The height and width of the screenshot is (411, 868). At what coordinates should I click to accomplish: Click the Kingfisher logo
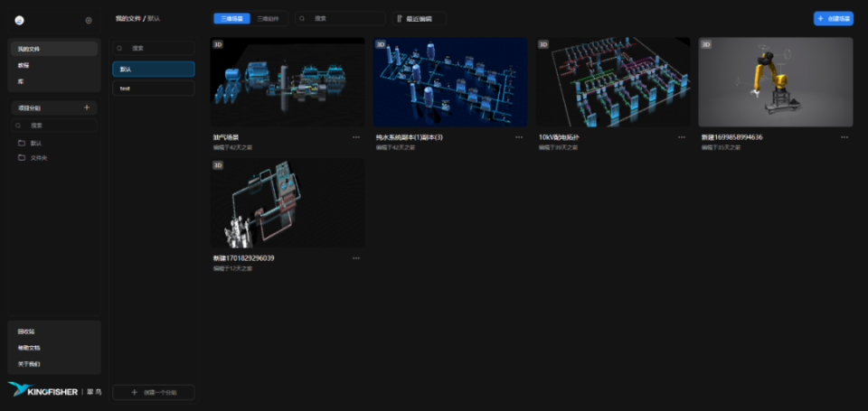pos(55,391)
